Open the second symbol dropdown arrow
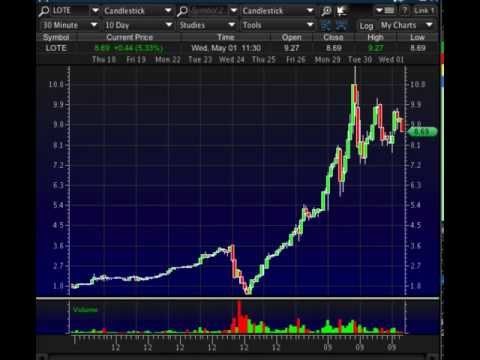This screenshot has height=360, width=480. 234,11
